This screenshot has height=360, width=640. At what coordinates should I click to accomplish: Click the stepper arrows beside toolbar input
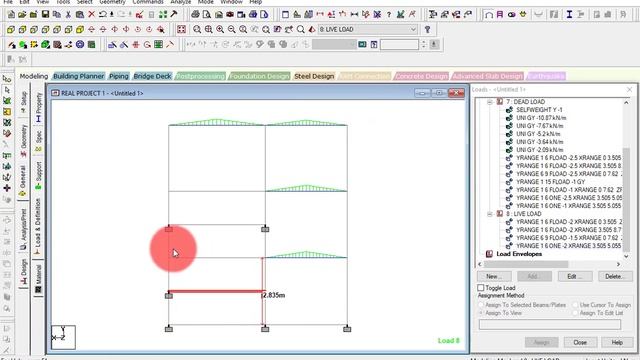click(423, 44)
